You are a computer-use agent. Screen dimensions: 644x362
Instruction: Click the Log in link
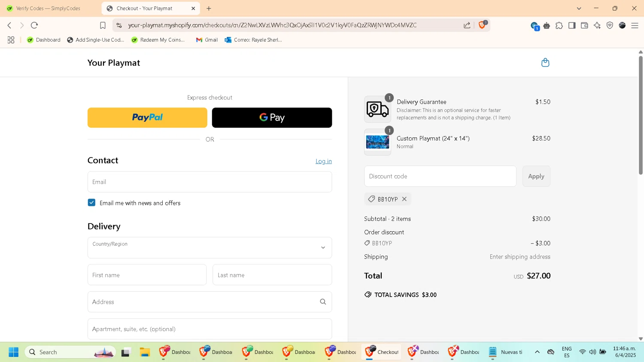324,161
